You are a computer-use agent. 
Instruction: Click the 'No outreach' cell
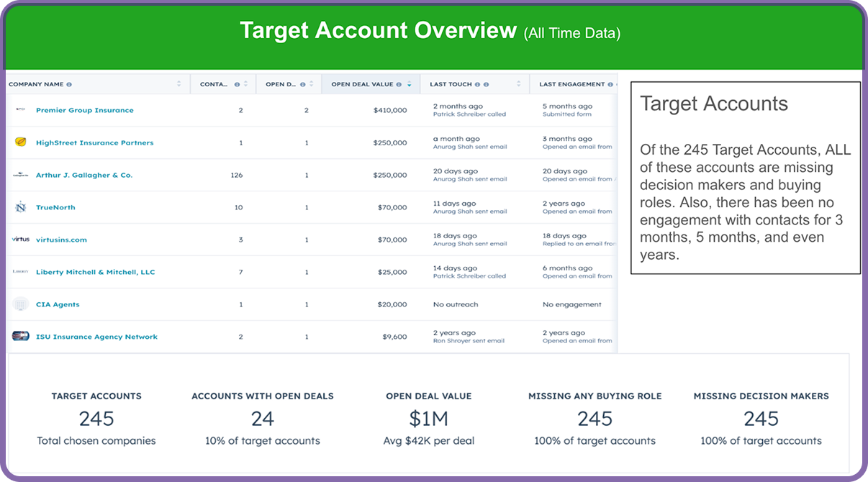[x=456, y=304]
